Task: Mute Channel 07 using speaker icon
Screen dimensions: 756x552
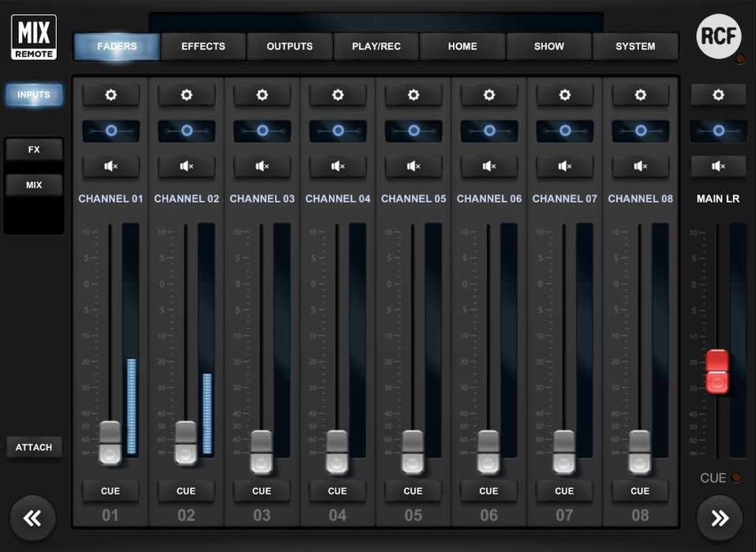Action: [564, 166]
